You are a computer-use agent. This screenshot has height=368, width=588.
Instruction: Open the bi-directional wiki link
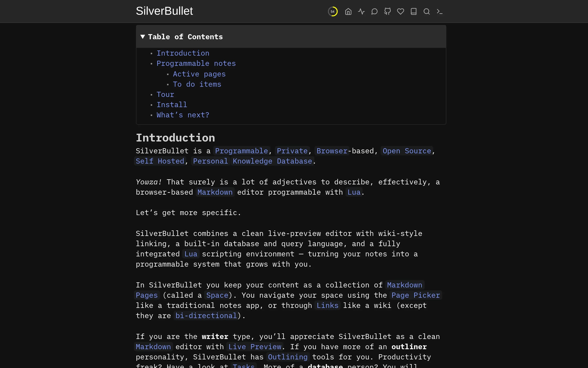206,316
